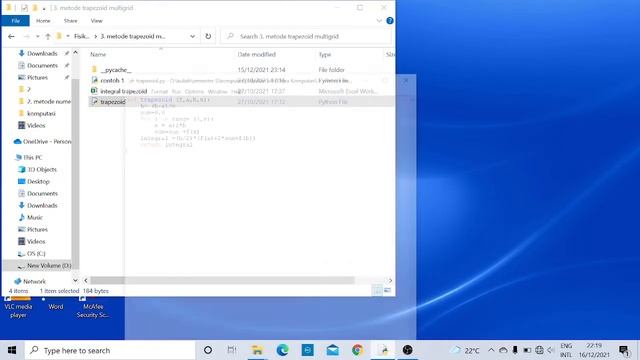Go up one folder level arrow
This screenshot has height=360, width=640.
pyautogui.click(x=48, y=36)
